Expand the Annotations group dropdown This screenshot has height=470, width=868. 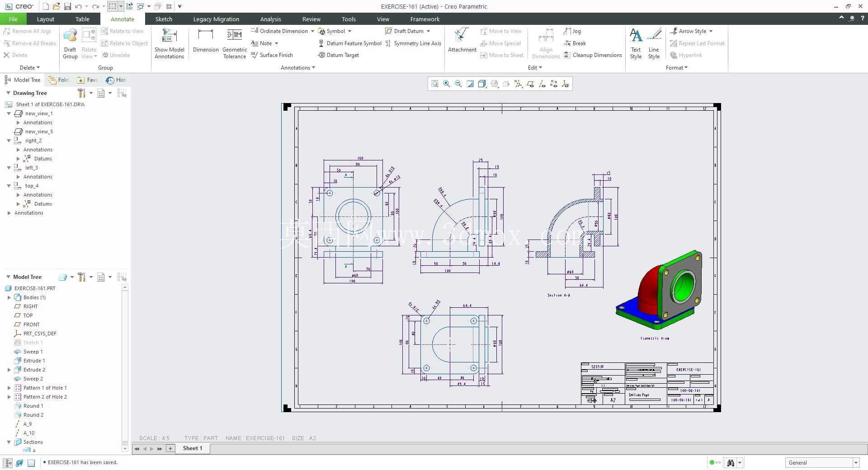tap(298, 68)
